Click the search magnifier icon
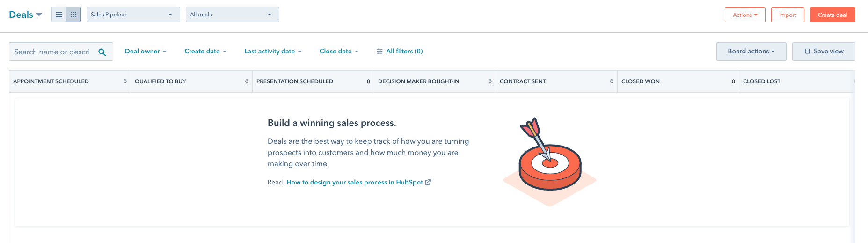The image size is (868, 243). coord(102,52)
